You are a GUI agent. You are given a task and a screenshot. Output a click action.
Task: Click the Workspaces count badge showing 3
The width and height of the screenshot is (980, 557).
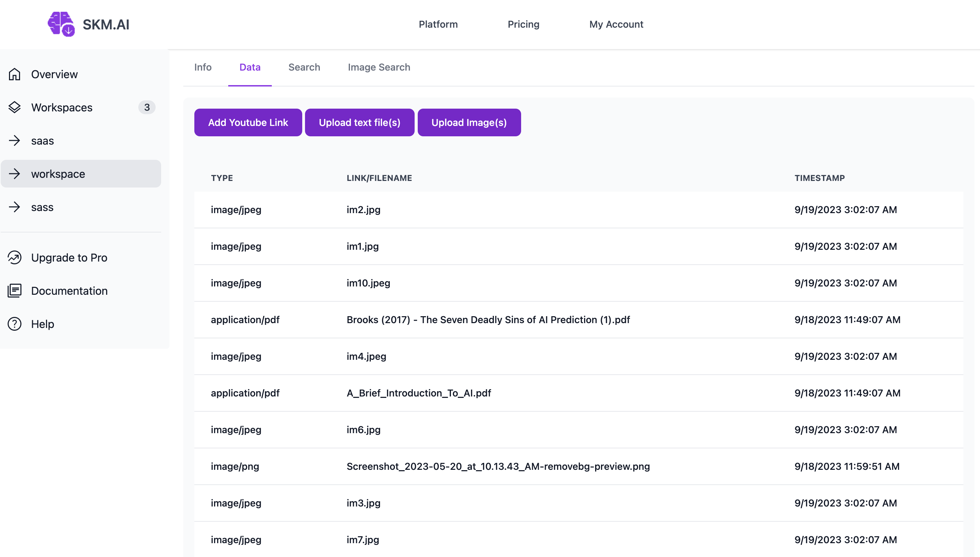pos(147,108)
